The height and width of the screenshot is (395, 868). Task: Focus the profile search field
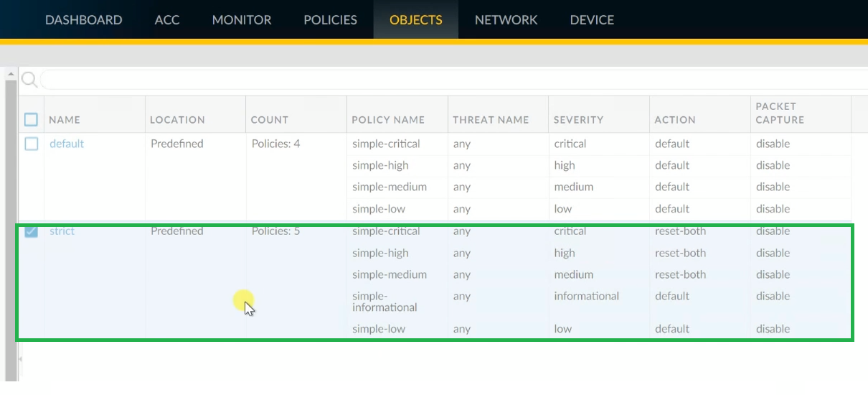[454, 79]
